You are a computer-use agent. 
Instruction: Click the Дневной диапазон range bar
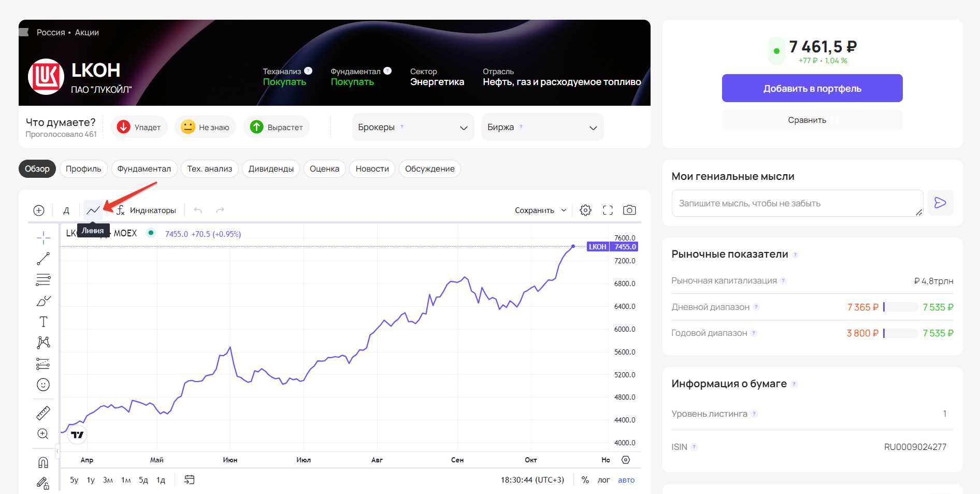[x=901, y=307]
